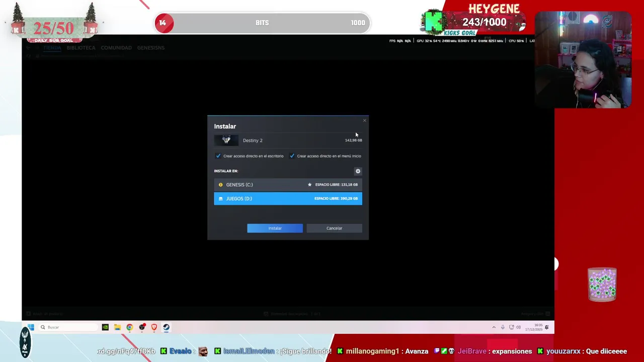The width and height of the screenshot is (644, 362).
Task: Open the COMUNIDAD tab in Steam
Action: (x=116, y=48)
